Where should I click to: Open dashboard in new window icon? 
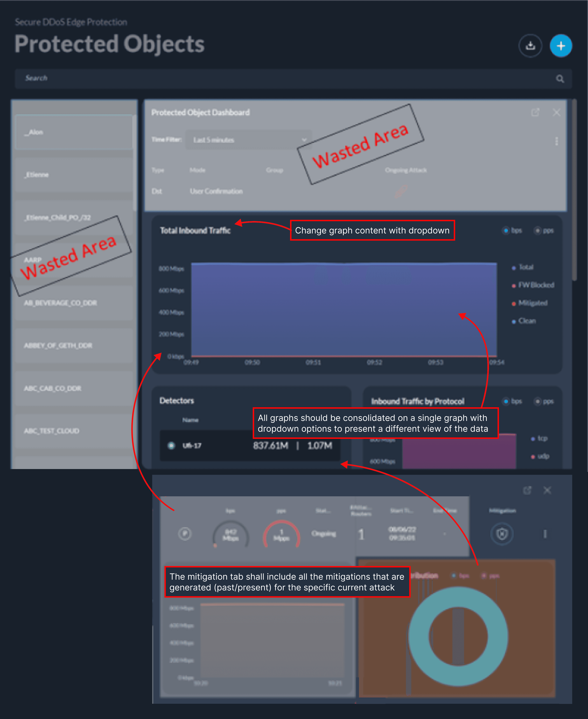(x=535, y=112)
